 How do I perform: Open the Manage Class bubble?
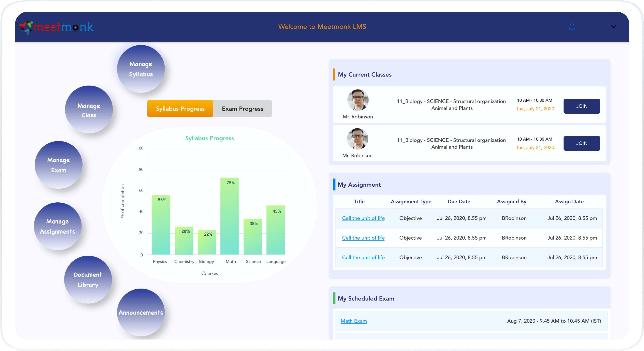89,110
